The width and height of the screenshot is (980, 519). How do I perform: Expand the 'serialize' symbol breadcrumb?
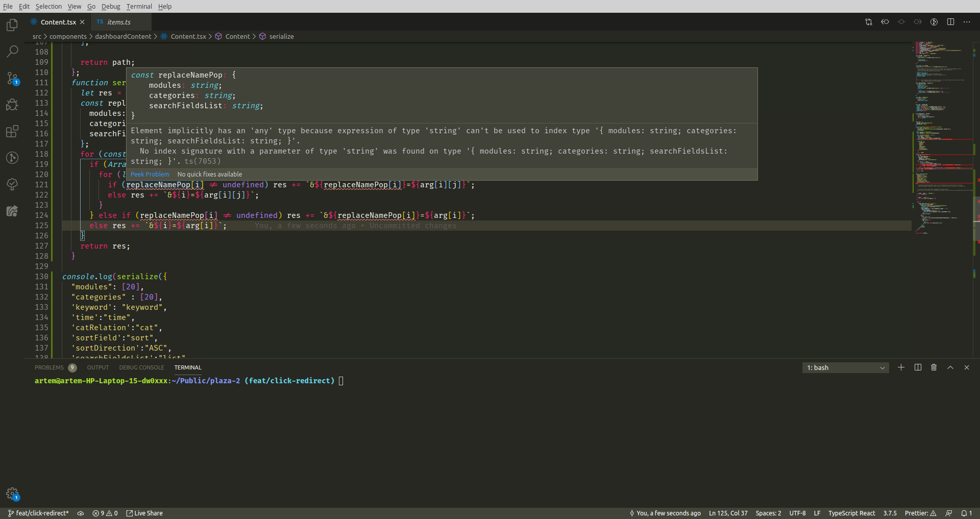tap(276, 36)
